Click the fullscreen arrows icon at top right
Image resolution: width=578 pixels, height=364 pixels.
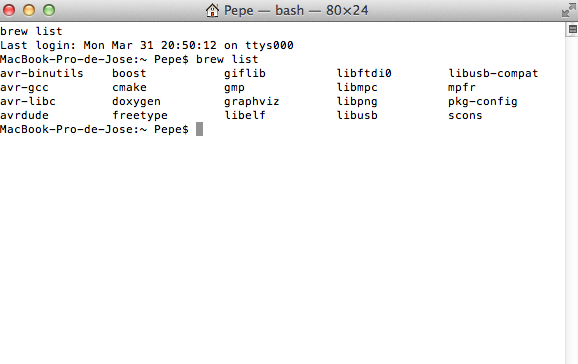click(568, 10)
